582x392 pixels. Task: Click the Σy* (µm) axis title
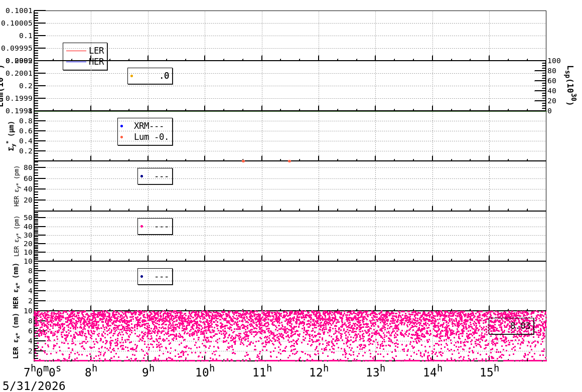point(12,136)
